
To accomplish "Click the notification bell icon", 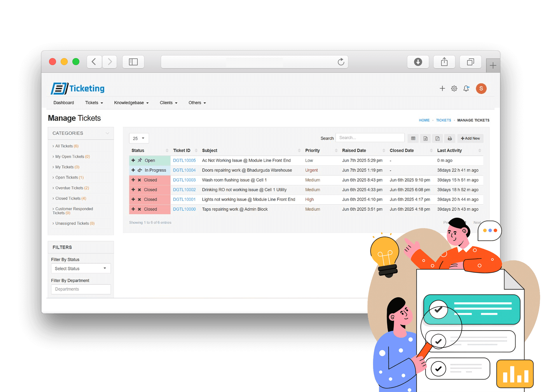I will [x=466, y=88].
